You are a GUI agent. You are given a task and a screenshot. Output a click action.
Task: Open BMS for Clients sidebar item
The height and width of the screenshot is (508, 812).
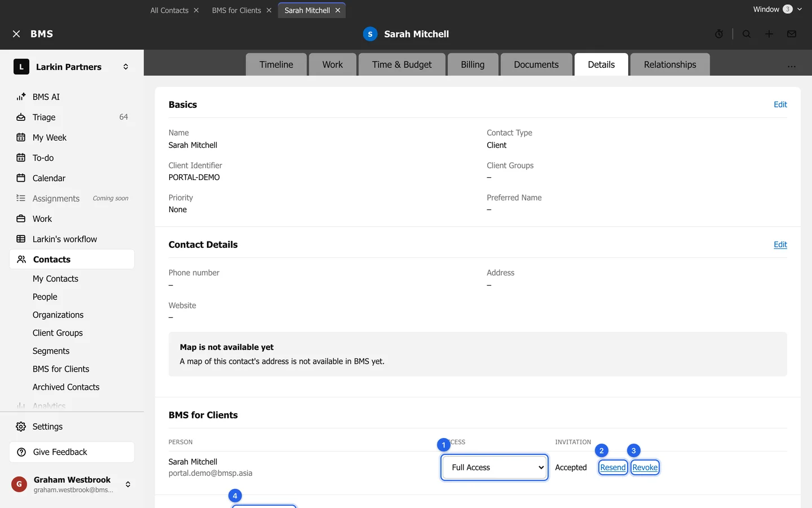pos(61,369)
